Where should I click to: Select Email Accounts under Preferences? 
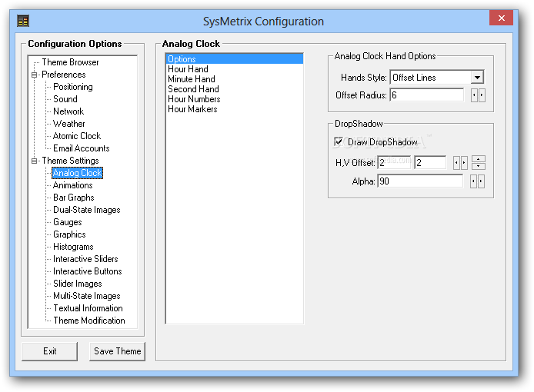pos(82,148)
